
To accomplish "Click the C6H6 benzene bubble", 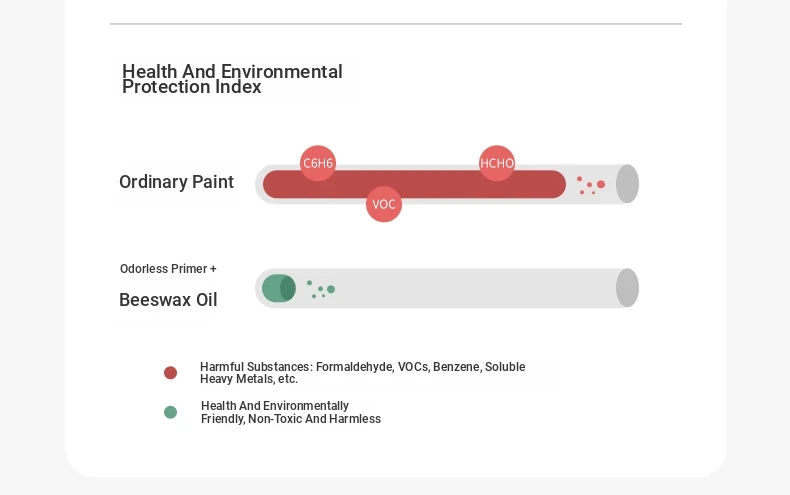I will 318,163.
